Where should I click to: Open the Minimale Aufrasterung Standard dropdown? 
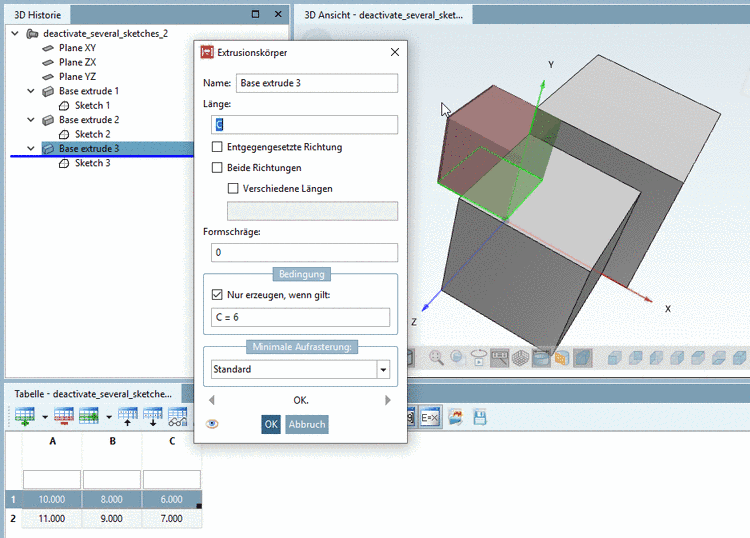point(383,369)
